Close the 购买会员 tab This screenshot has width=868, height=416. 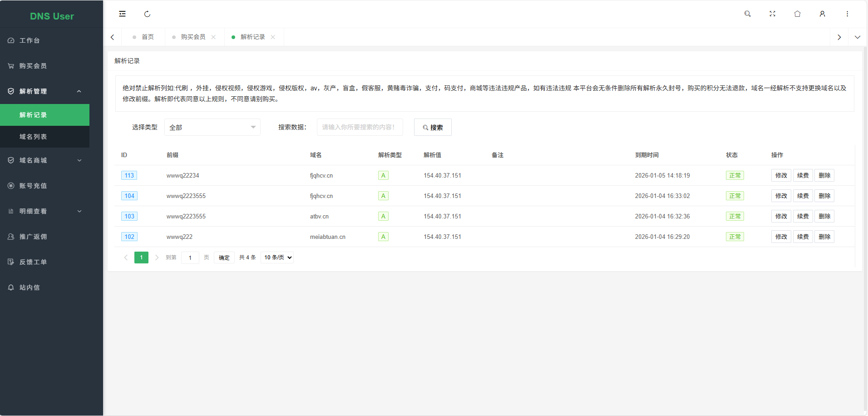213,37
